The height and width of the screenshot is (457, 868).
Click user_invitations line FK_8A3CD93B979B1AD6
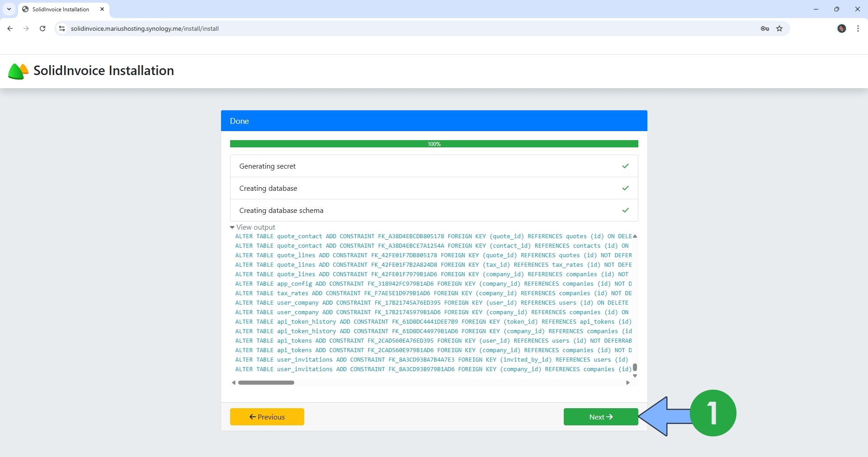pyautogui.click(x=434, y=369)
